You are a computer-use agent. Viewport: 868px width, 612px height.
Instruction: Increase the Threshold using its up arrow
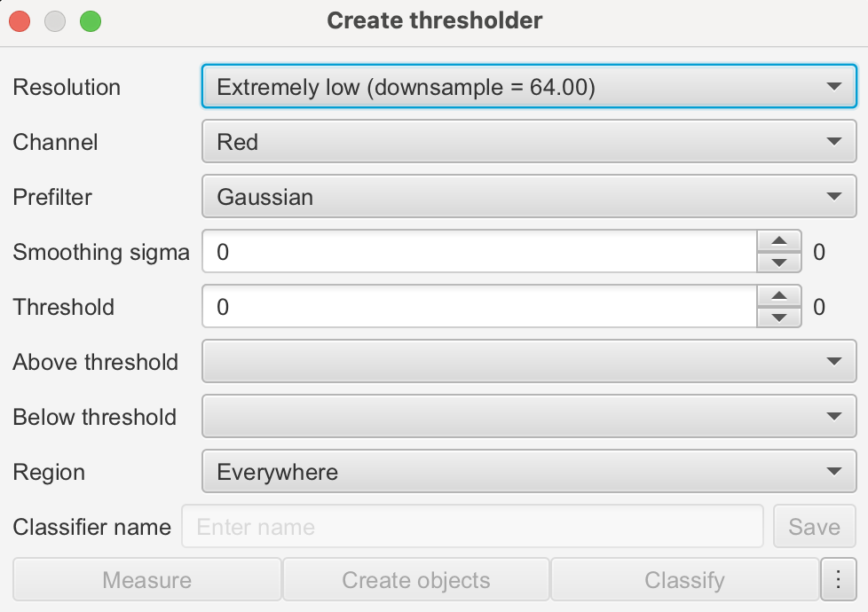coord(778,296)
